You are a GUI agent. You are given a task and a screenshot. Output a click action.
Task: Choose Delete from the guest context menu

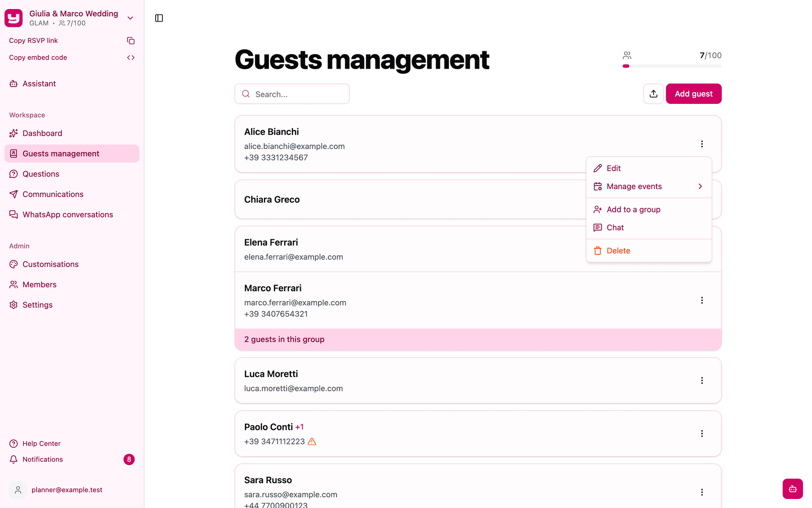pyautogui.click(x=649, y=251)
